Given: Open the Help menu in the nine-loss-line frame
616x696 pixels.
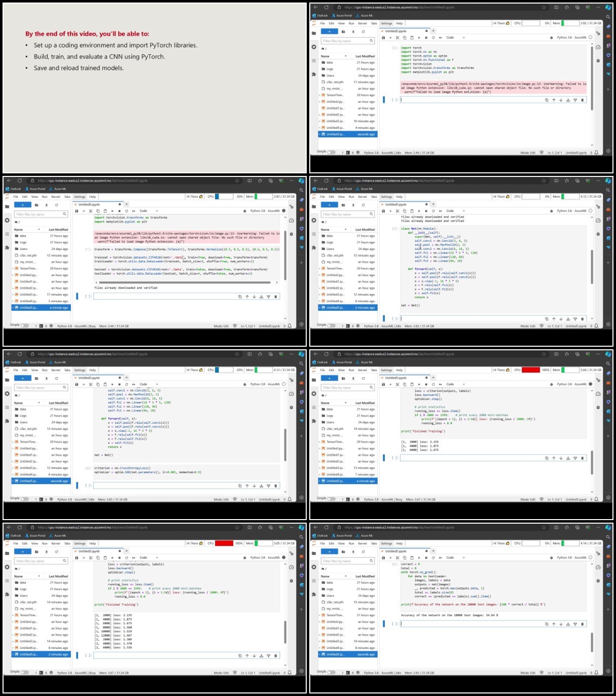Looking at the screenshot, I should pos(93,543).
